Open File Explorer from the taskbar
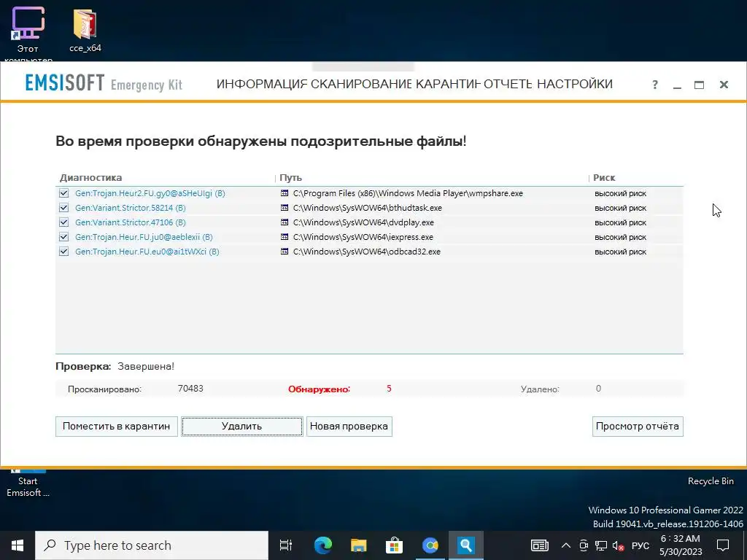 click(x=358, y=545)
